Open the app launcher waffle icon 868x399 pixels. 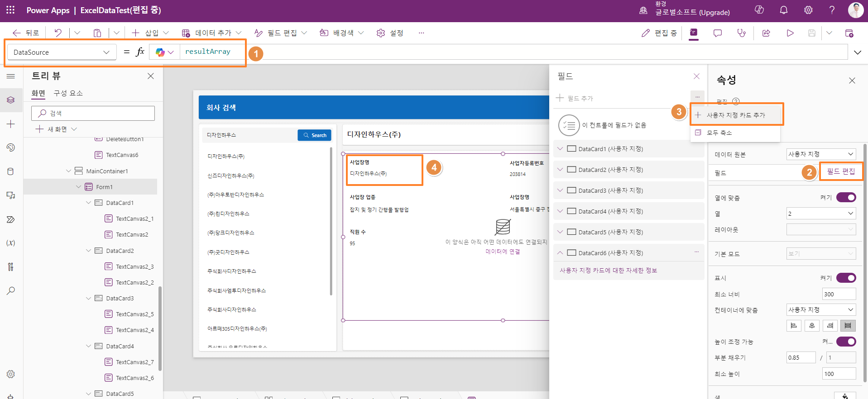[x=10, y=10]
